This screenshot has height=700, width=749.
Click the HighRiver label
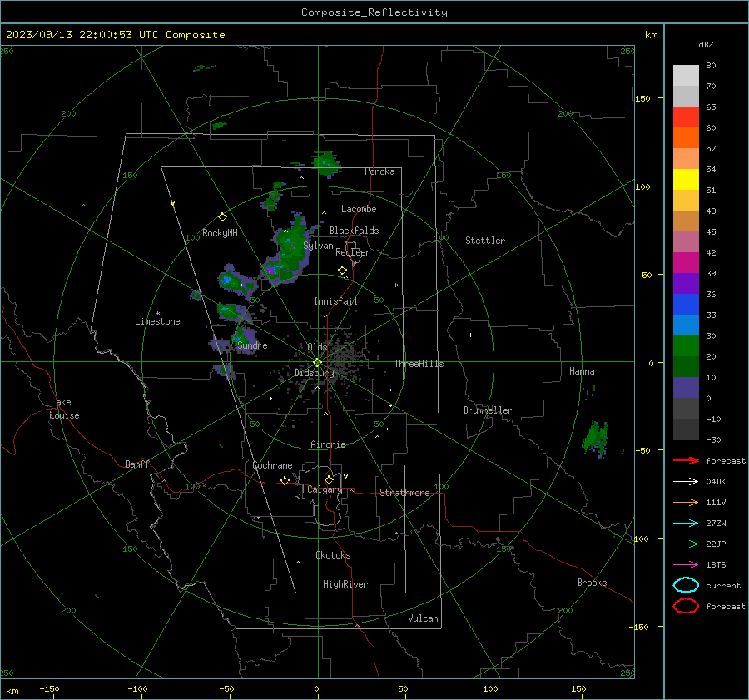click(345, 584)
